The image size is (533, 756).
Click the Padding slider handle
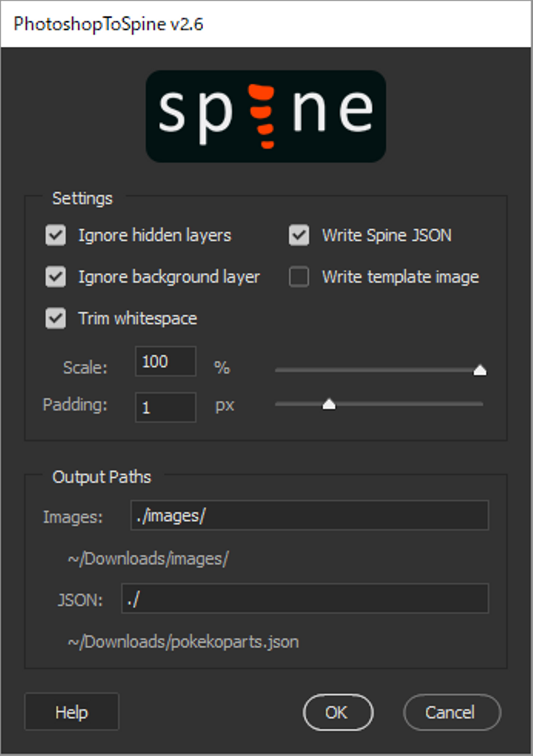click(329, 404)
